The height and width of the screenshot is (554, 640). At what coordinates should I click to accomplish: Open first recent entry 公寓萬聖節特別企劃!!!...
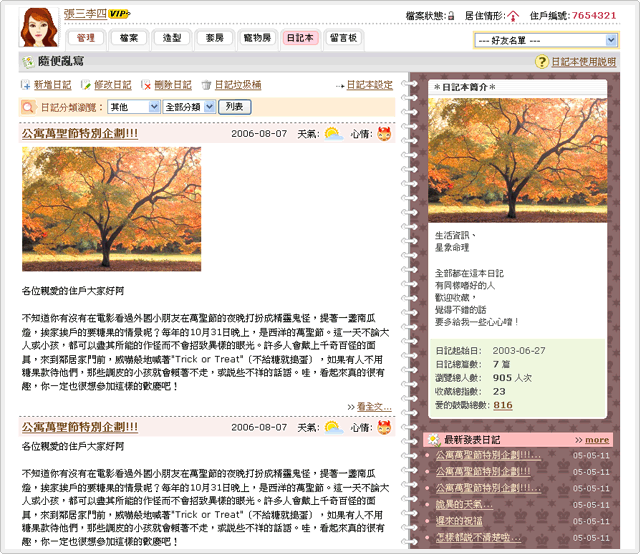488,455
